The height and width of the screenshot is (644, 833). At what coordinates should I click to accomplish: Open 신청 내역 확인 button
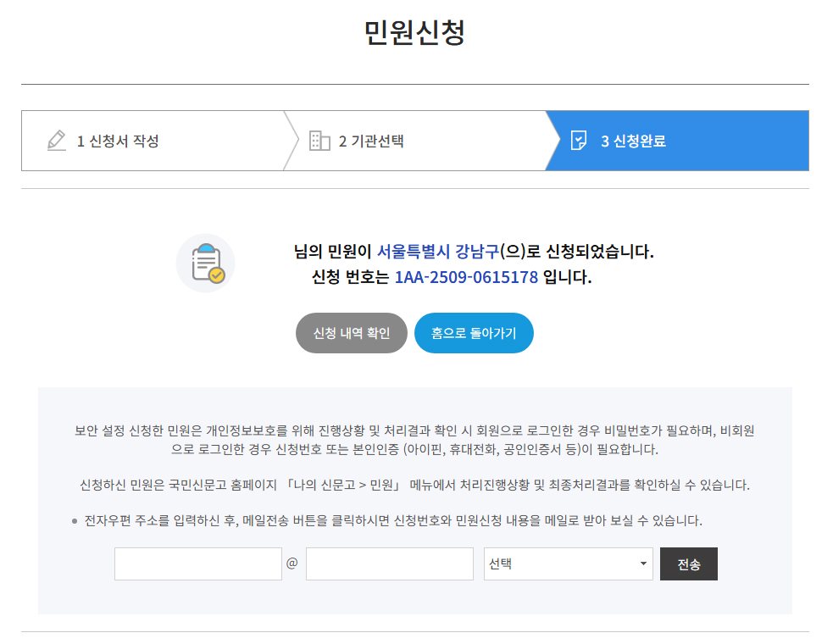[352, 333]
